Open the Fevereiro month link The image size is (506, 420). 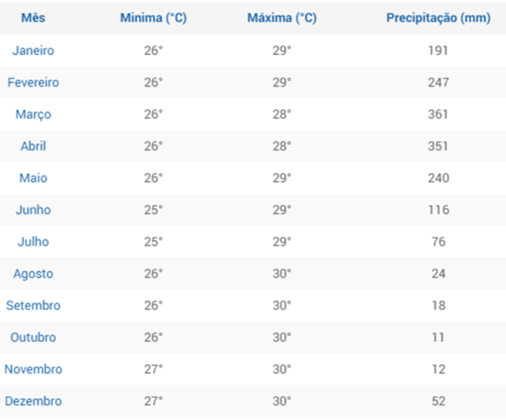[x=33, y=83]
